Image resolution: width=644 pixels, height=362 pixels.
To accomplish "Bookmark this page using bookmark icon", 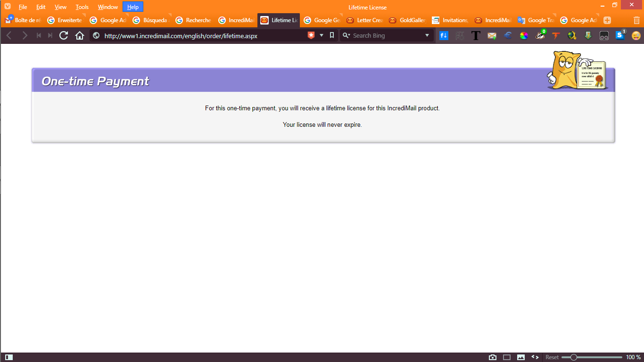I will coord(332,35).
